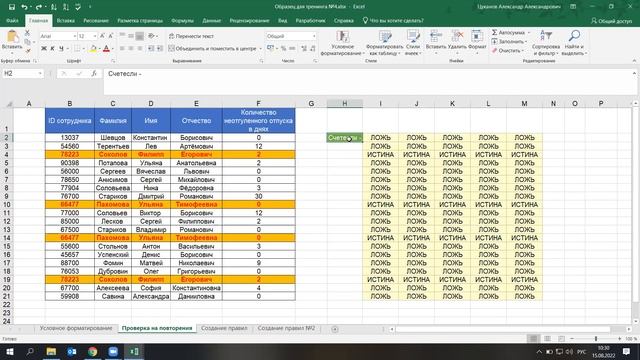Screen dimensions: 640x360
Task: Open the Файл menu tab
Action: tap(12, 20)
